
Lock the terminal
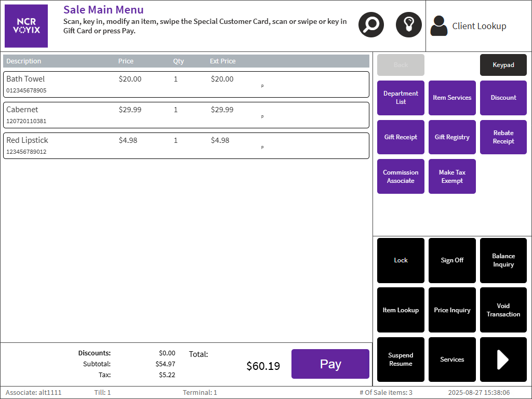click(401, 260)
